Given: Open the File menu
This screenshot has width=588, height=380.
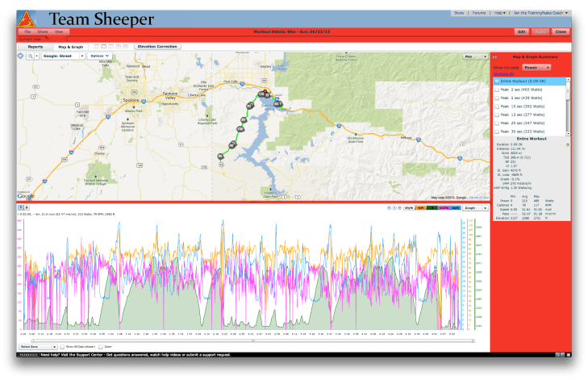Looking at the screenshot, I should [27, 31].
